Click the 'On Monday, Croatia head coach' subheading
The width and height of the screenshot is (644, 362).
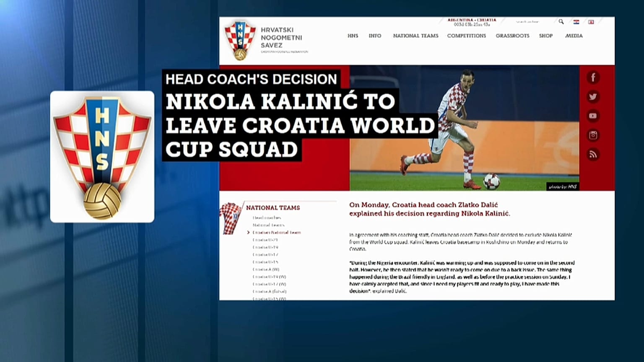tap(430, 209)
